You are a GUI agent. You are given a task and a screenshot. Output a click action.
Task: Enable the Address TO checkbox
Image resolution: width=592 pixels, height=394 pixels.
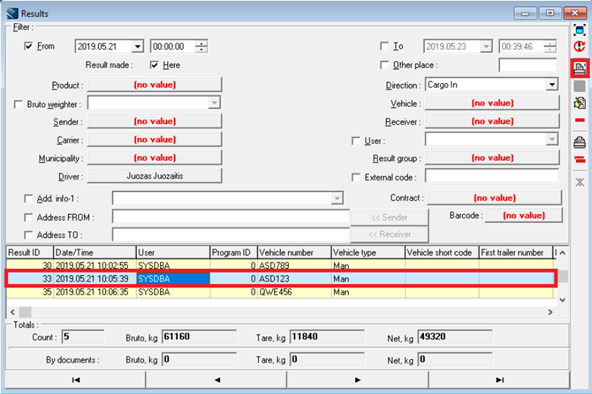pos(28,235)
